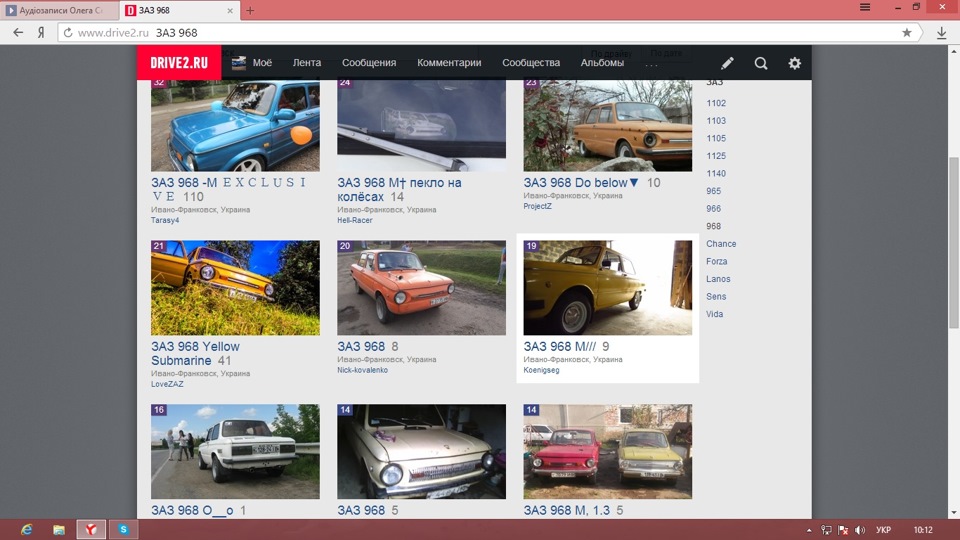Click the Yandex Я home button
The image size is (960, 540).
pos(40,32)
